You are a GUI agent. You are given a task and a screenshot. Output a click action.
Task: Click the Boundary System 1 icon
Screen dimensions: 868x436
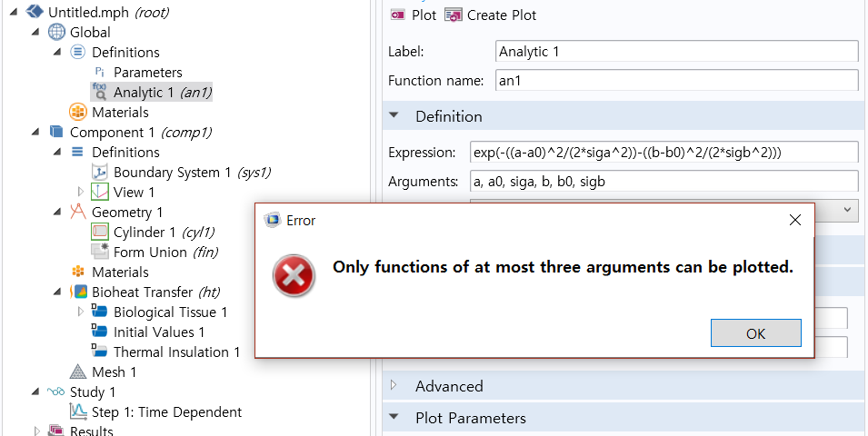[x=100, y=173]
